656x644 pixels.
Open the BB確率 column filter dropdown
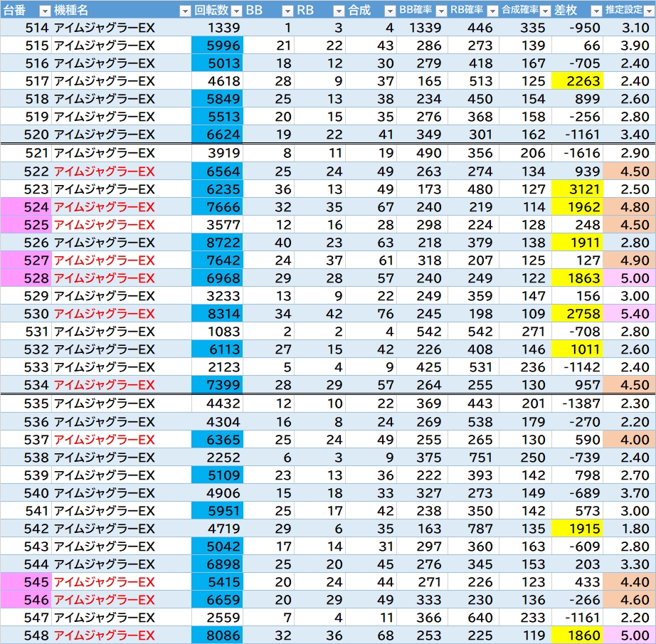point(441,11)
